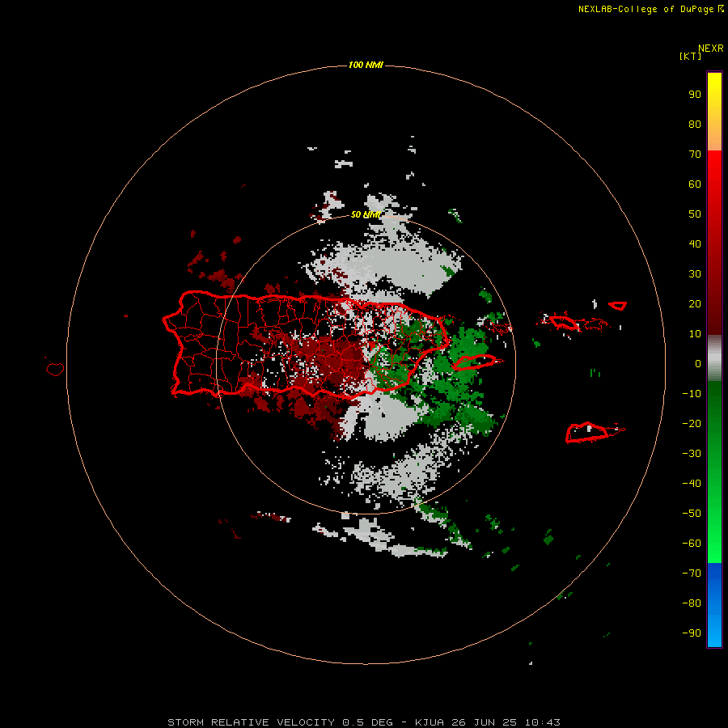Click the 80 value on the velocity scale
Viewport: 728px width, 728px height.
tap(695, 124)
